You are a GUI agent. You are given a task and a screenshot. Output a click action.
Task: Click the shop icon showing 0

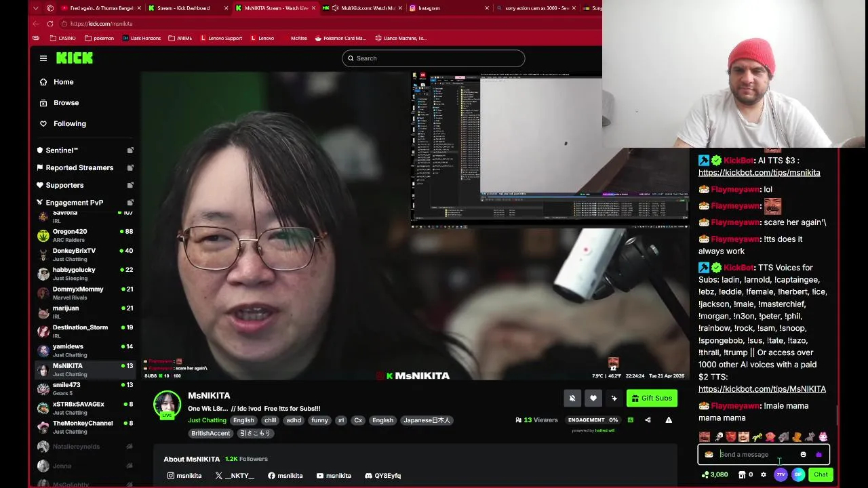746,474
